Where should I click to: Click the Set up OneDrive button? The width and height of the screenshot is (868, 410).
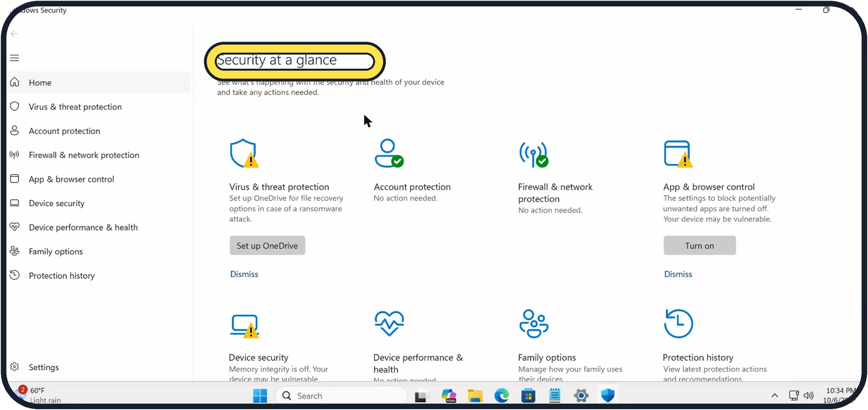[267, 245]
